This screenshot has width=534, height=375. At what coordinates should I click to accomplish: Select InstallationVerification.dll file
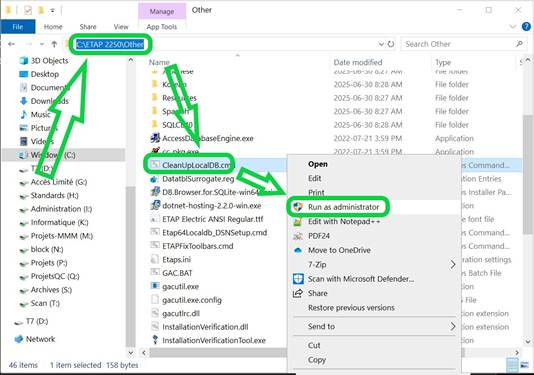(x=205, y=327)
